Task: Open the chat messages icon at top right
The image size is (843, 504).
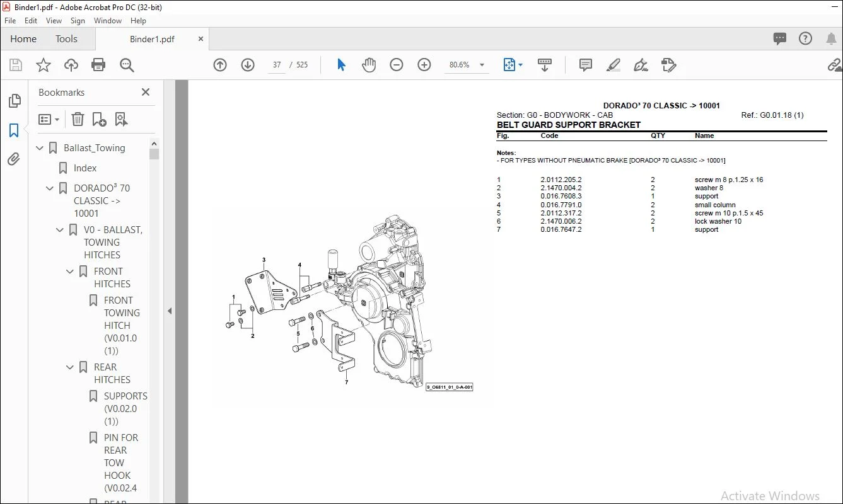Action: [x=780, y=38]
